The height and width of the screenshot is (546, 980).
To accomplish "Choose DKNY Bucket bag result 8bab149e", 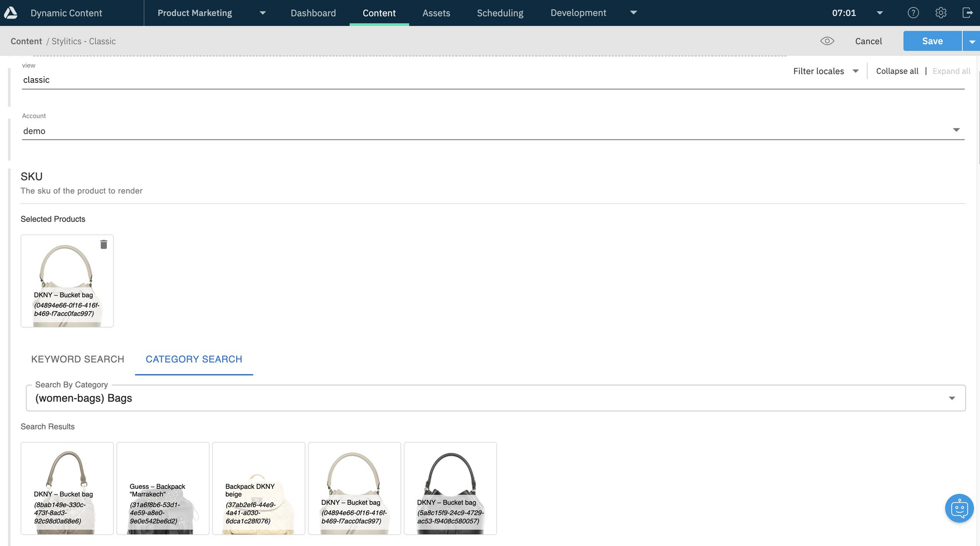I will pyautogui.click(x=67, y=489).
